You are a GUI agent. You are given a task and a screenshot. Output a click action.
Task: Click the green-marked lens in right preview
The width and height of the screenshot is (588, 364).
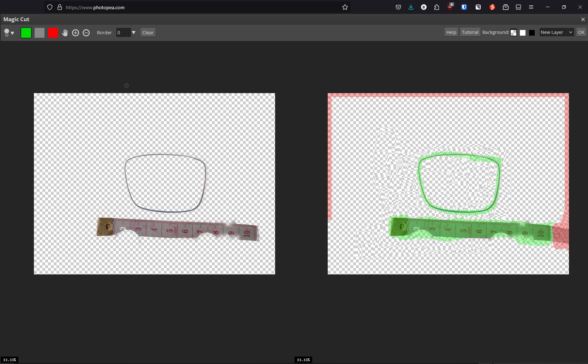point(459,183)
